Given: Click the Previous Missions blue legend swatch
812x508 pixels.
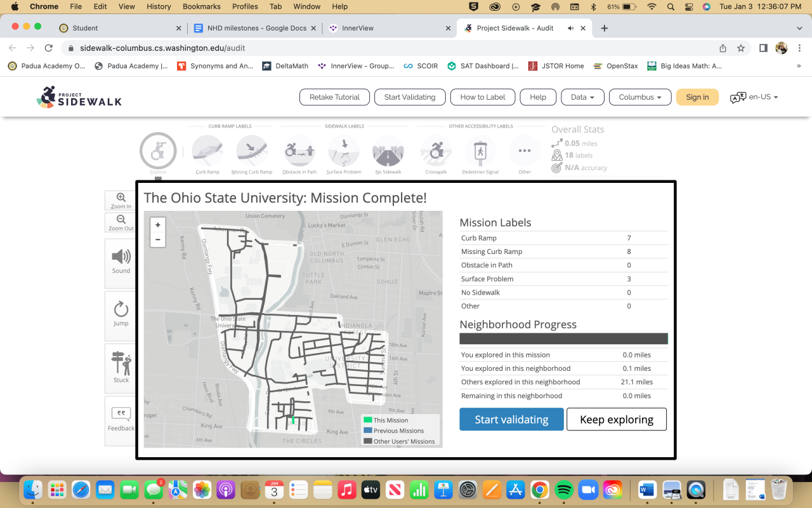Looking at the screenshot, I should [x=367, y=431].
